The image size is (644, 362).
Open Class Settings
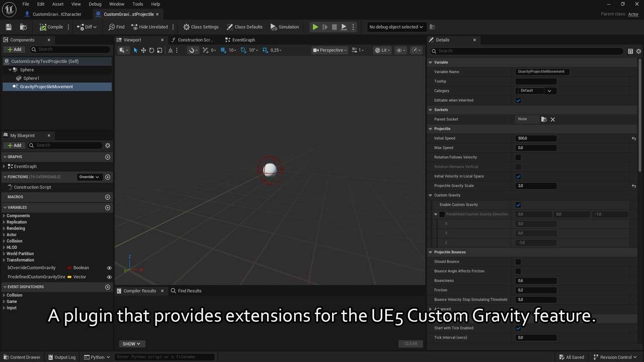(x=201, y=27)
